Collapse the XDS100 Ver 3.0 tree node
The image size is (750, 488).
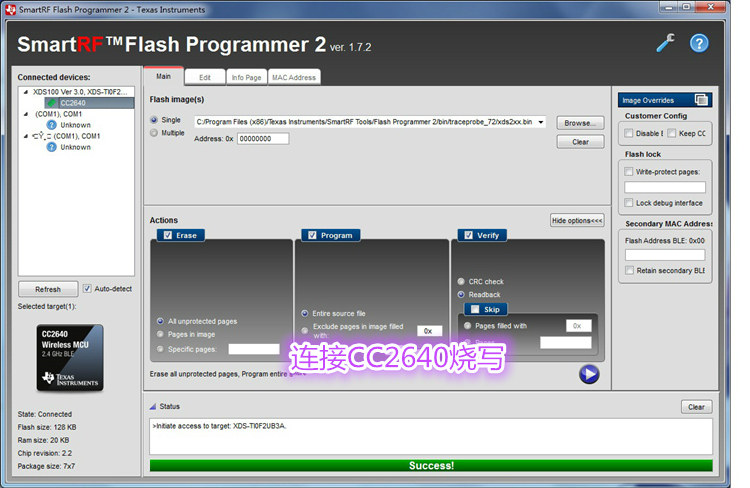[26, 92]
